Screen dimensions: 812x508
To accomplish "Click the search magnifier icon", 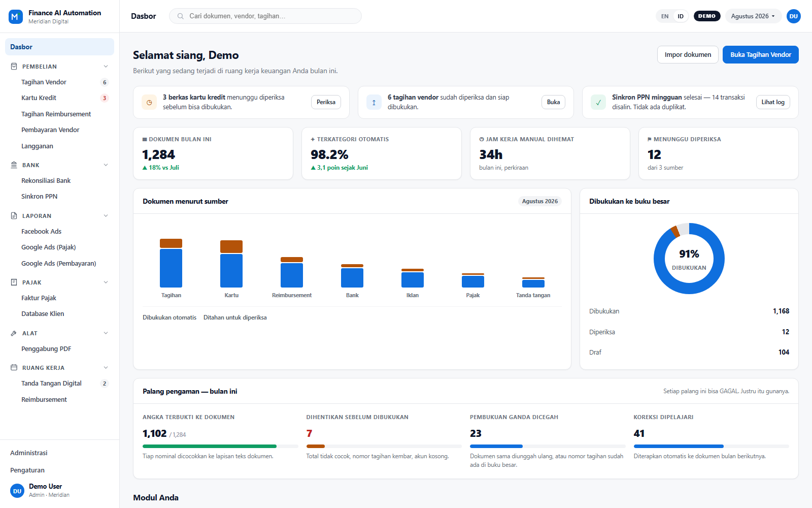I will pos(180,16).
